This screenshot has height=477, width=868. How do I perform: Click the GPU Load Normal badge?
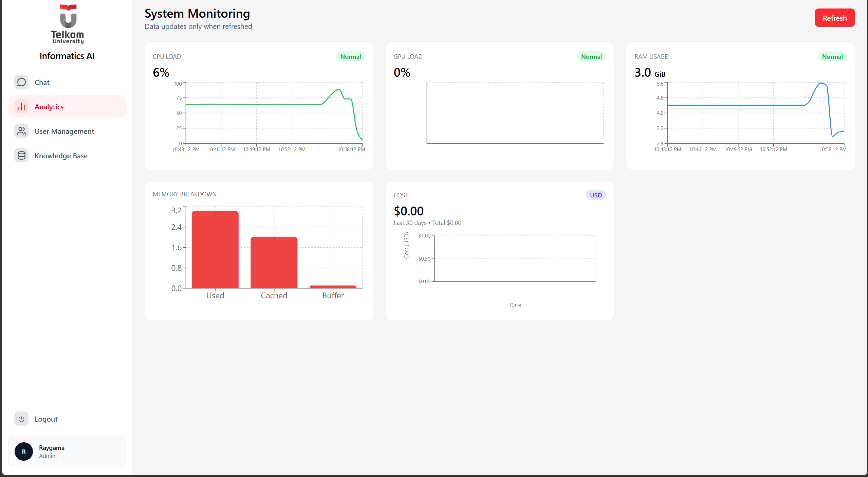click(591, 57)
